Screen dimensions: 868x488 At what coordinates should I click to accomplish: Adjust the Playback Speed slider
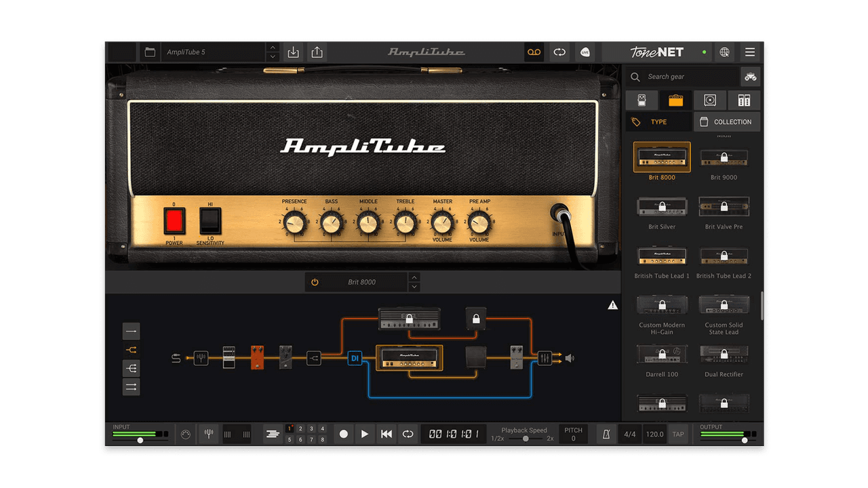coord(524,438)
